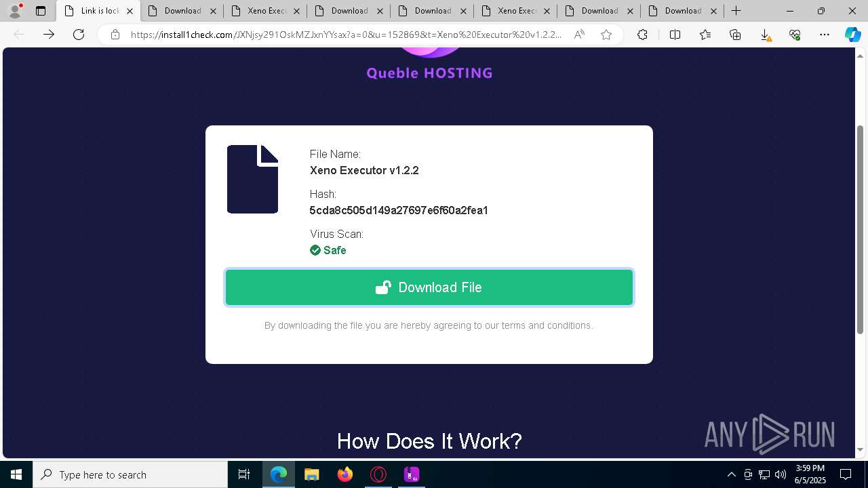The height and width of the screenshot is (488, 868).
Task: Open the Read aloud icon
Action: (x=579, y=35)
